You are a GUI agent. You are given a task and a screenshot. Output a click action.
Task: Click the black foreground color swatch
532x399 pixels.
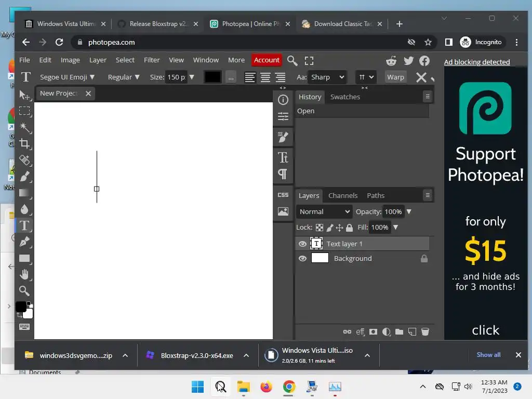[21, 307]
